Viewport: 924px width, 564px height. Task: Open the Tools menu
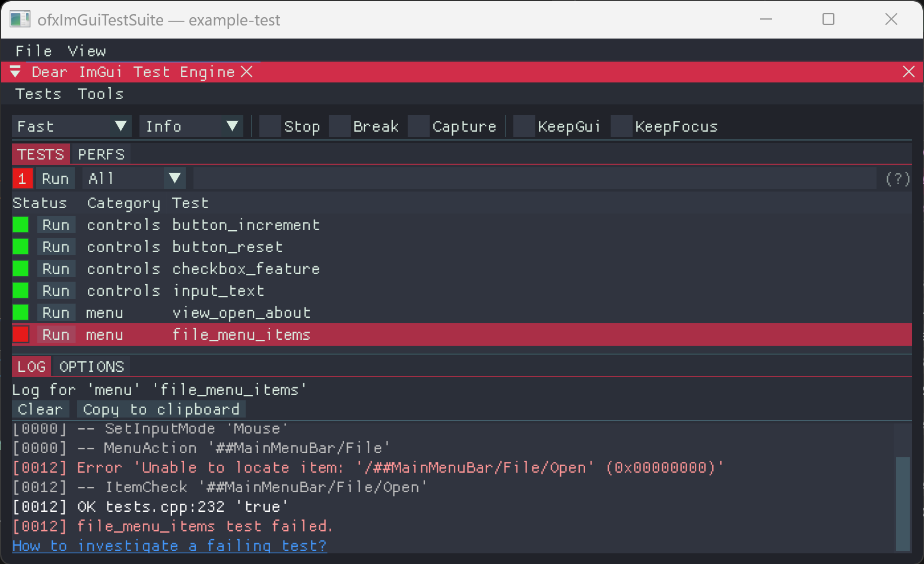[100, 94]
